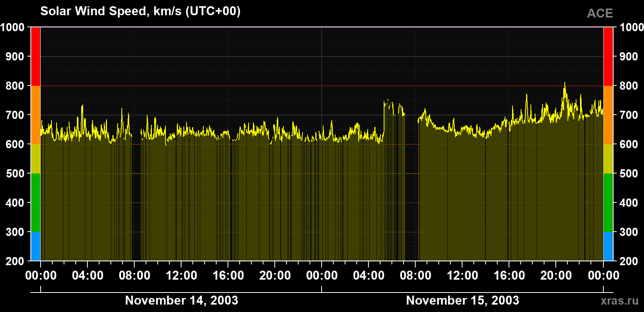
Task: Click the 800 label on the right axis
Action: (629, 86)
